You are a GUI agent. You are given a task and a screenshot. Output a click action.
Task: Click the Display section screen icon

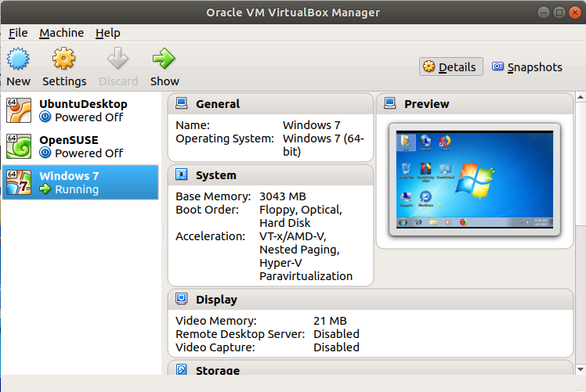pyautogui.click(x=181, y=299)
